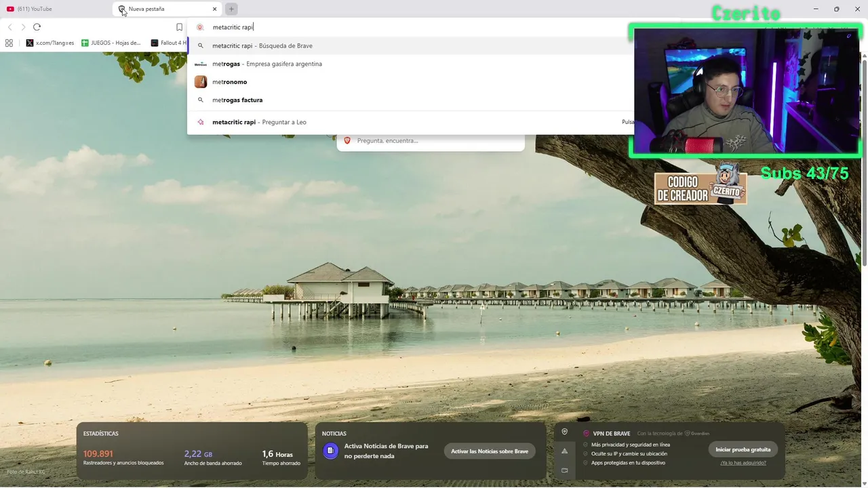
Task: Click the page vertical scrollbar
Action: tap(865, 163)
